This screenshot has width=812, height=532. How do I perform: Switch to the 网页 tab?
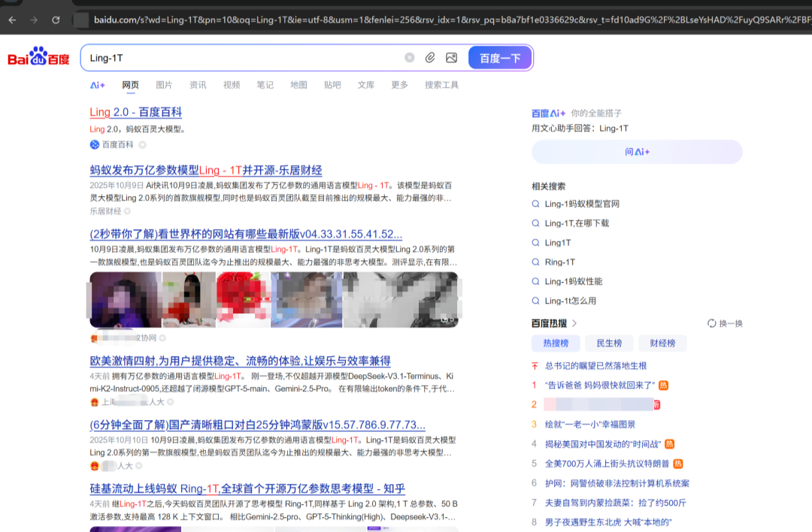pyautogui.click(x=131, y=85)
